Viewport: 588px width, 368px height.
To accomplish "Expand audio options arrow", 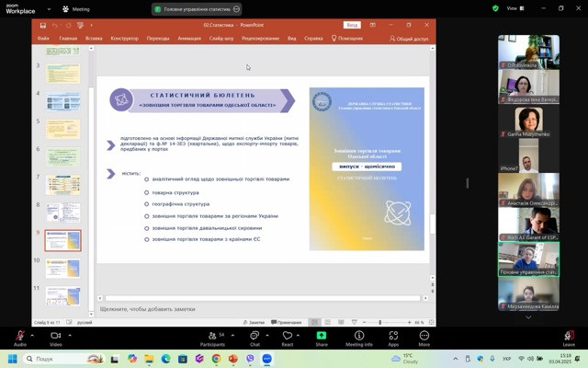I will pos(32,335).
